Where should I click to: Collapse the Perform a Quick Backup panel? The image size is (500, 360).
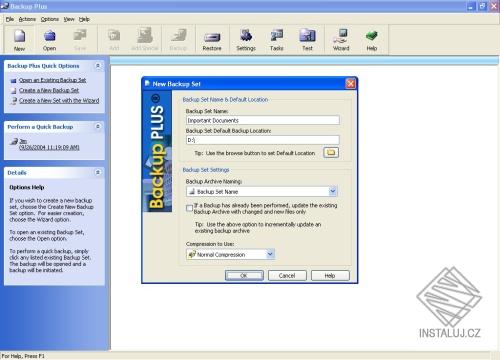[x=98, y=126]
